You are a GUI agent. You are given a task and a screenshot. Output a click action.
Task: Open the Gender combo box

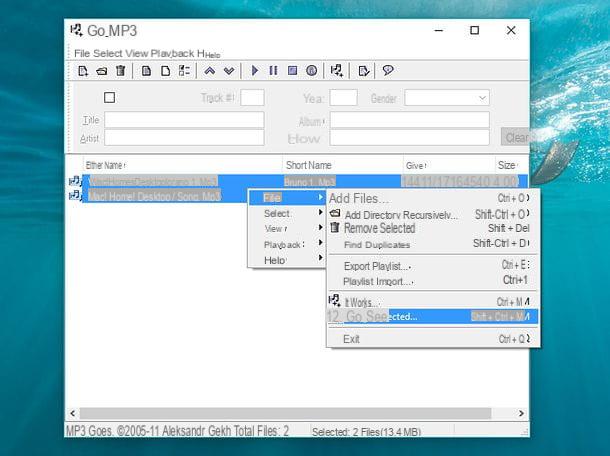447,98
